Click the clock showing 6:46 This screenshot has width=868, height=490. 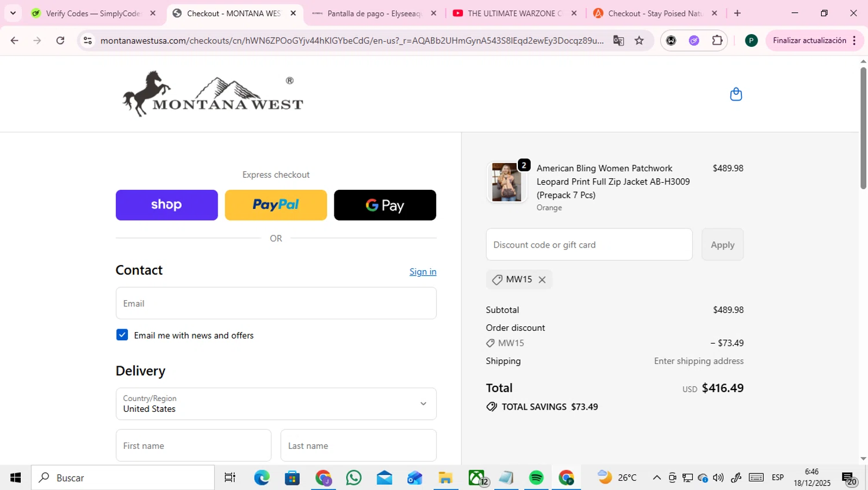coord(812,472)
